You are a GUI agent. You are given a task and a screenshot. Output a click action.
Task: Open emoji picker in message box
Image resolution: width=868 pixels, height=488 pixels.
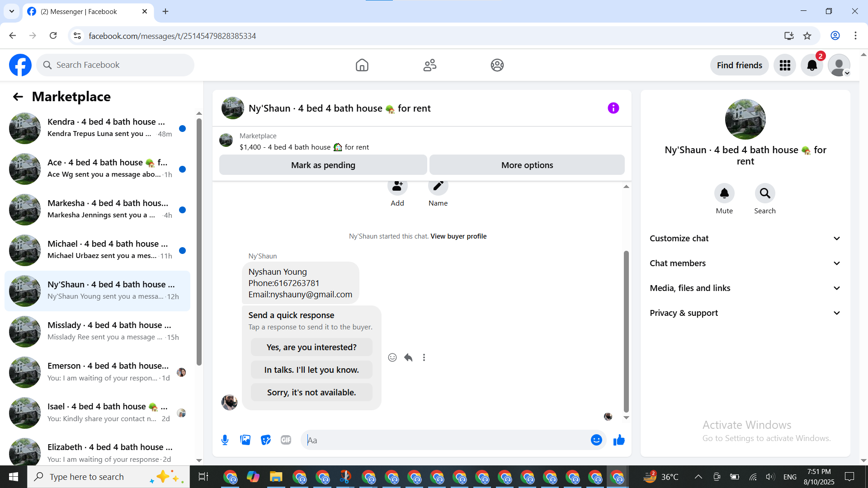[x=596, y=440]
